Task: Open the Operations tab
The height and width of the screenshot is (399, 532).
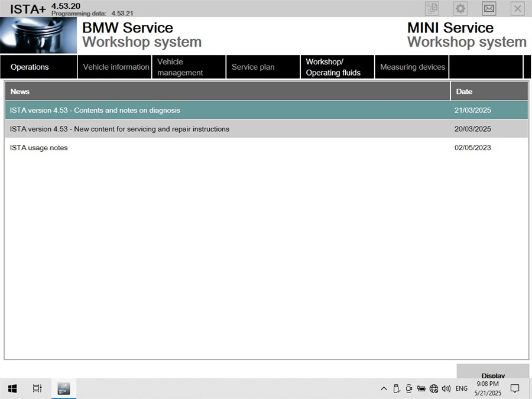Action: click(x=30, y=67)
